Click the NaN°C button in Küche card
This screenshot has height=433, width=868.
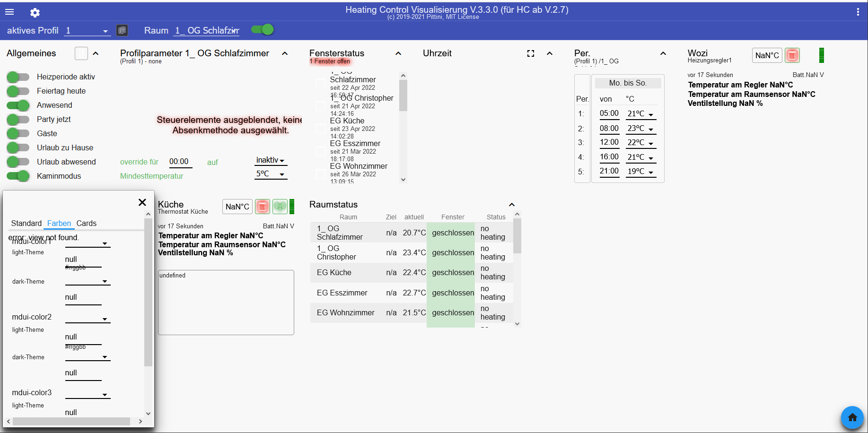click(x=237, y=207)
